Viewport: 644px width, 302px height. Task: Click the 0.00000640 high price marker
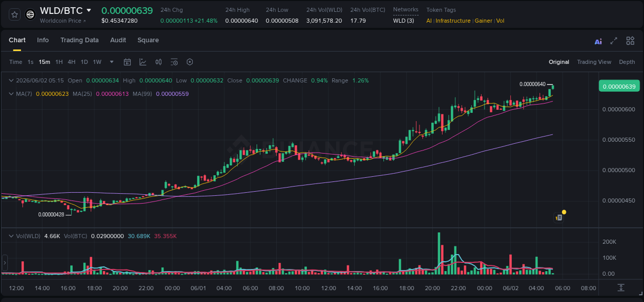532,84
